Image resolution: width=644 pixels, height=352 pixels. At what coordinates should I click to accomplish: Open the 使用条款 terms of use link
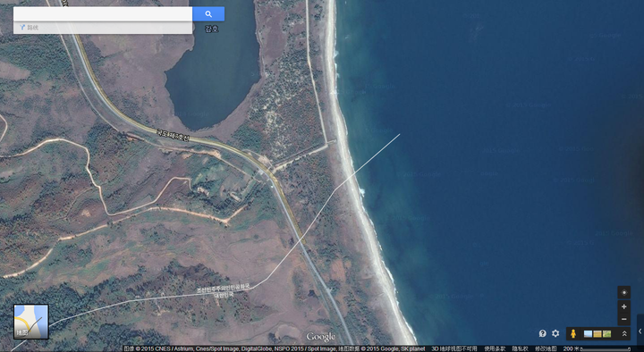click(495, 348)
